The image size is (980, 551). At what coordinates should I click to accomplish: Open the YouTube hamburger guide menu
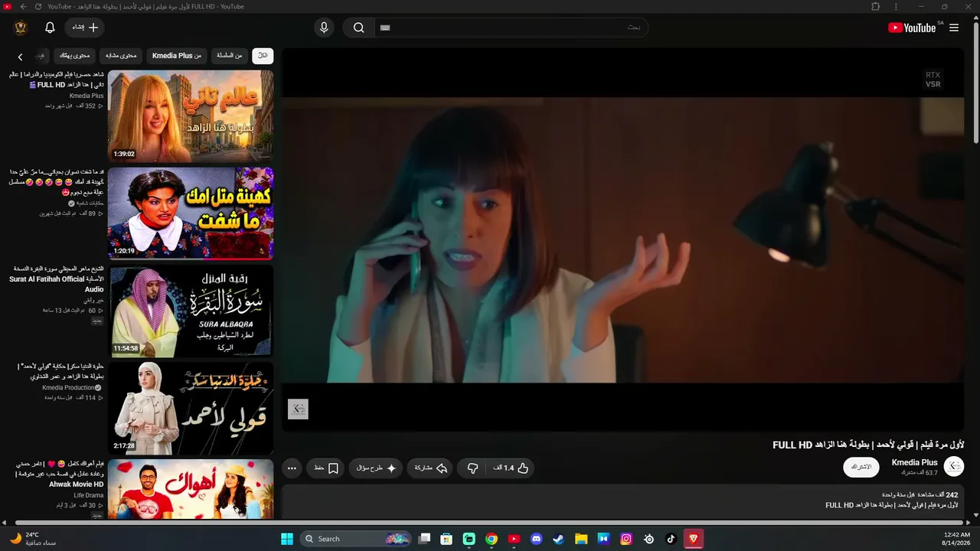tap(954, 28)
